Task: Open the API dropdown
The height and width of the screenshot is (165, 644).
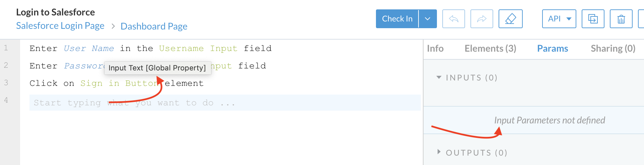Action: 559,19
